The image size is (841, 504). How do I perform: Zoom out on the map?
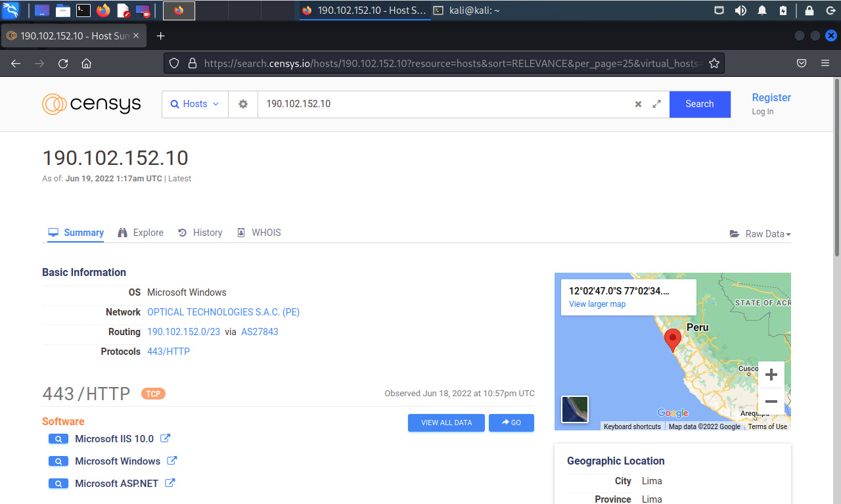[771, 401]
